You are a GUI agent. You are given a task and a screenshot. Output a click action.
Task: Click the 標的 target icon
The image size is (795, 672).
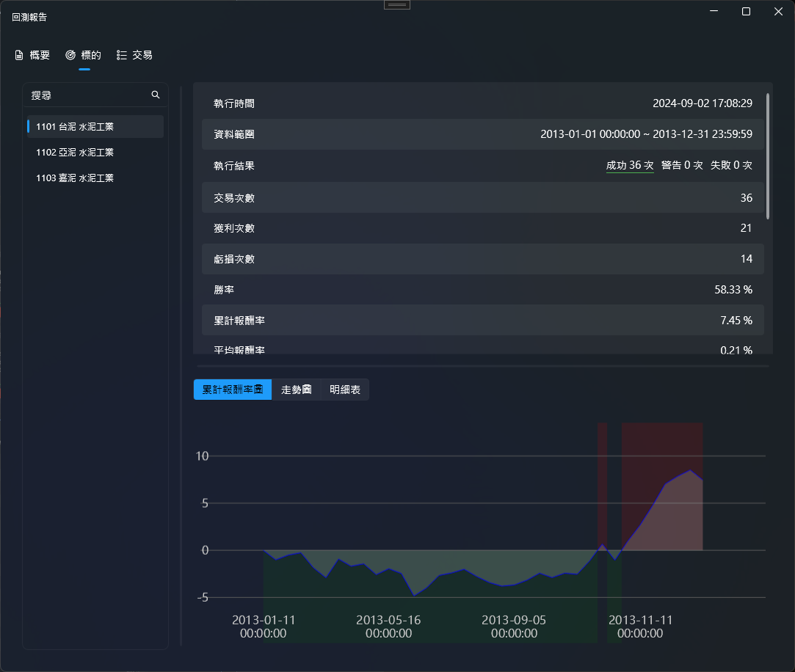(70, 55)
